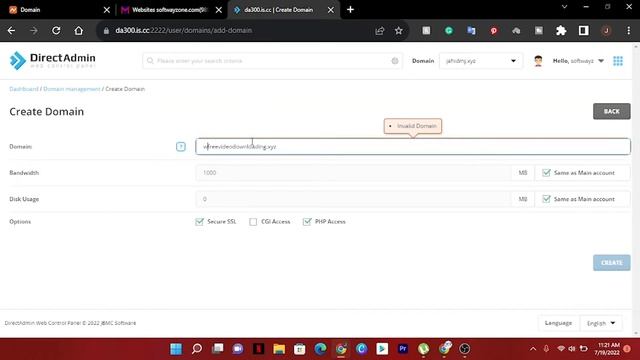Uncheck the Secure SSL option
This screenshot has height=360, width=640.
tap(199, 222)
